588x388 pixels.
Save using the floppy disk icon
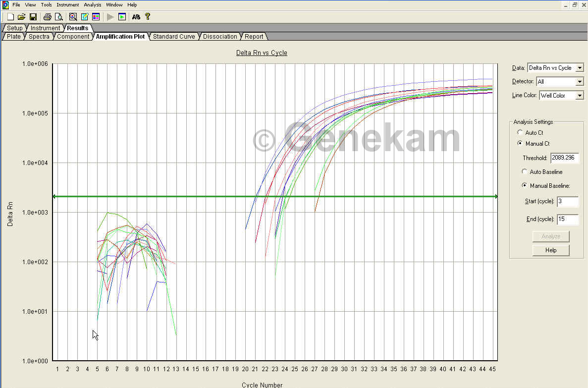point(33,17)
